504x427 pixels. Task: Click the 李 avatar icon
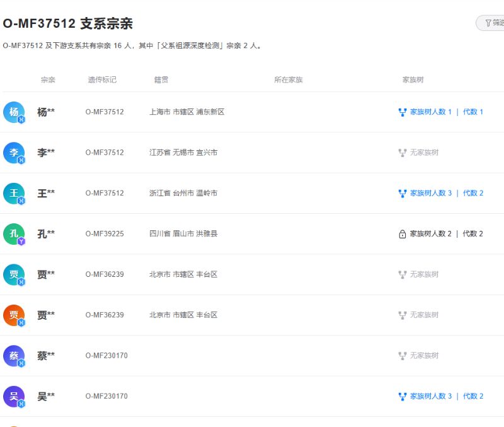[x=14, y=153]
